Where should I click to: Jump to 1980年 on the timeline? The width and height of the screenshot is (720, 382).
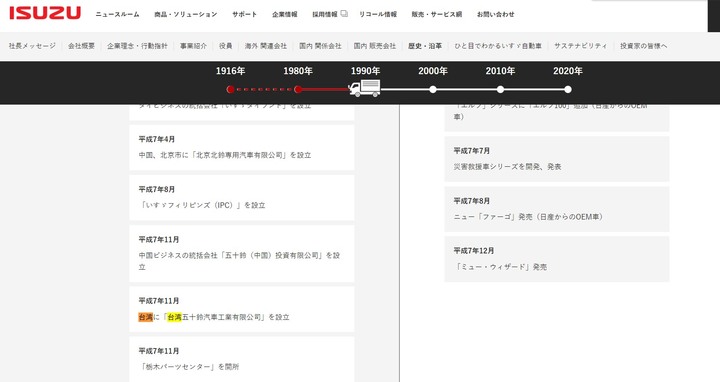pos(298,71)
